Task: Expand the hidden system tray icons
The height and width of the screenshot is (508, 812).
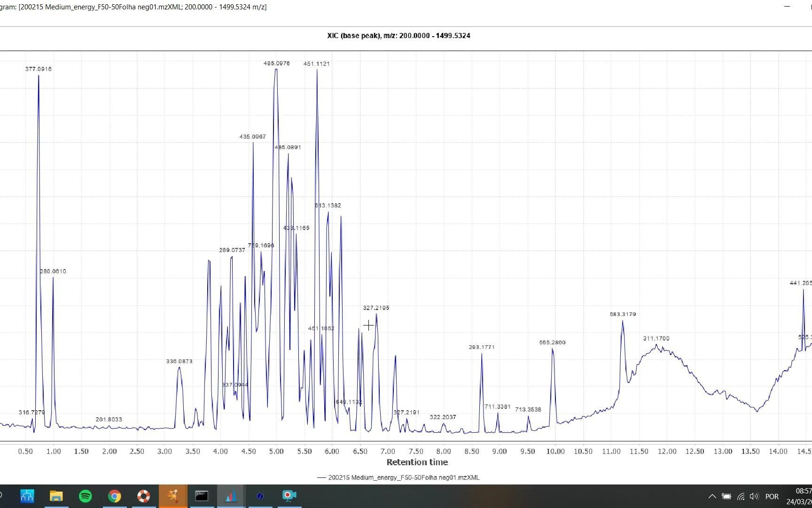Action: pos(712,496)
